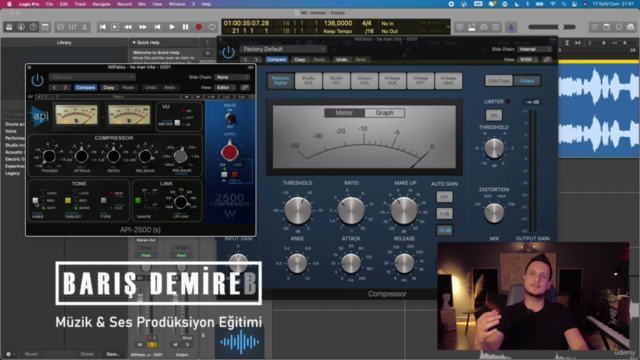This screenshot has width=640, height=360.
Task: Switch display to Meter tab
Action: pos(344,113)
